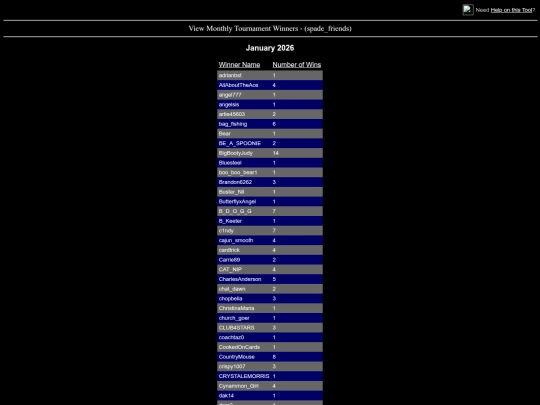The image size is (540, 405).
Task: Select winner name 'Brandon6262'
Action: click(x=235, y=182)
